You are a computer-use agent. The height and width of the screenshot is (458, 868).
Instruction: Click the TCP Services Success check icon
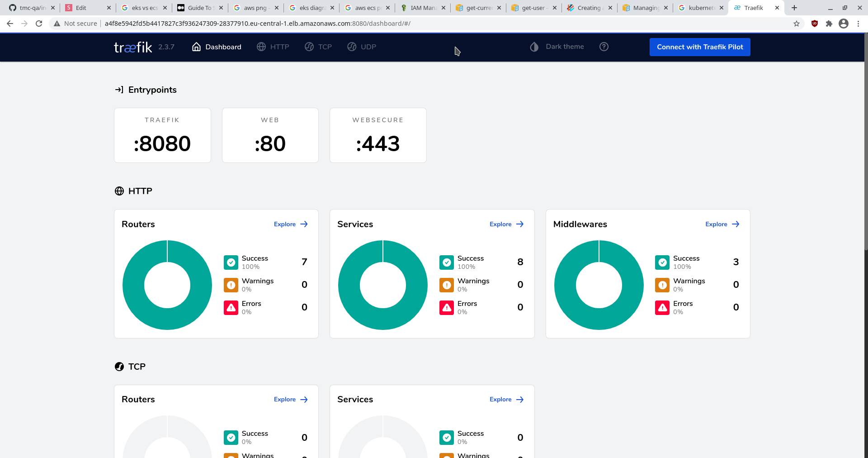[x=447, y=437]
